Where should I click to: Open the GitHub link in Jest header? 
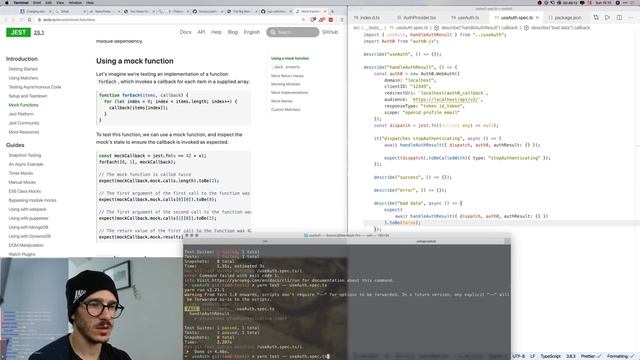tap(330, 32)
